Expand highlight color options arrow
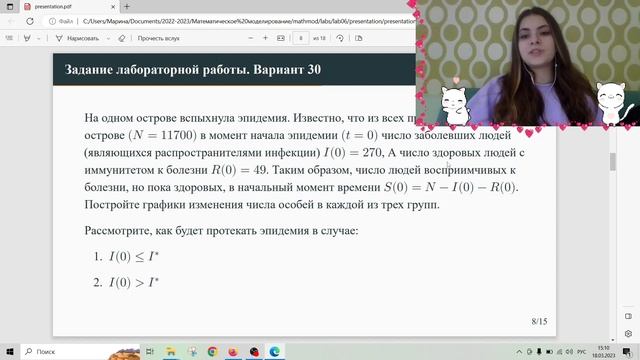 (x=38, y=38)
